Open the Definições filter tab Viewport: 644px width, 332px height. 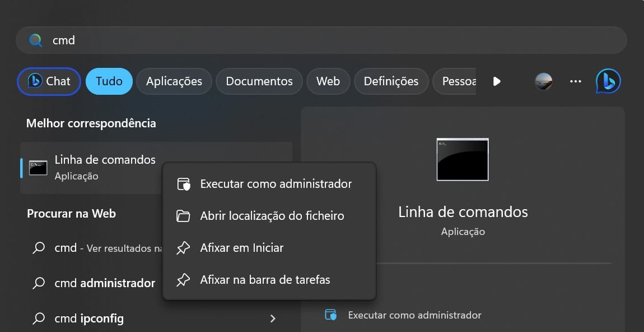[391, 81]
